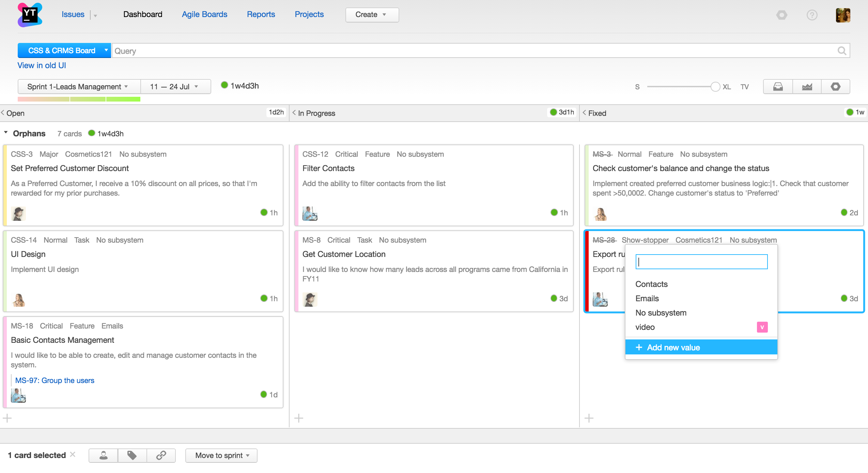Collapse the Open column
Image resolution: width=868 pixels, height=473 pixels.
3,113
